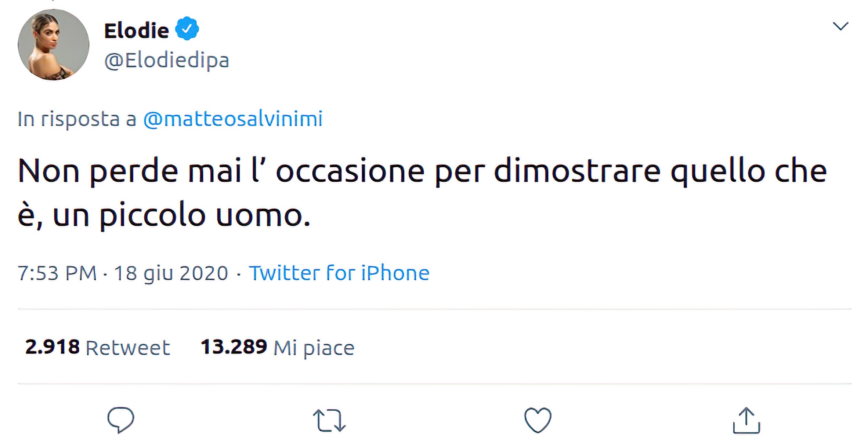Click the 'In risposta a' label
Viewport: 868px width, 439px height.
click(x=77, y=119)
